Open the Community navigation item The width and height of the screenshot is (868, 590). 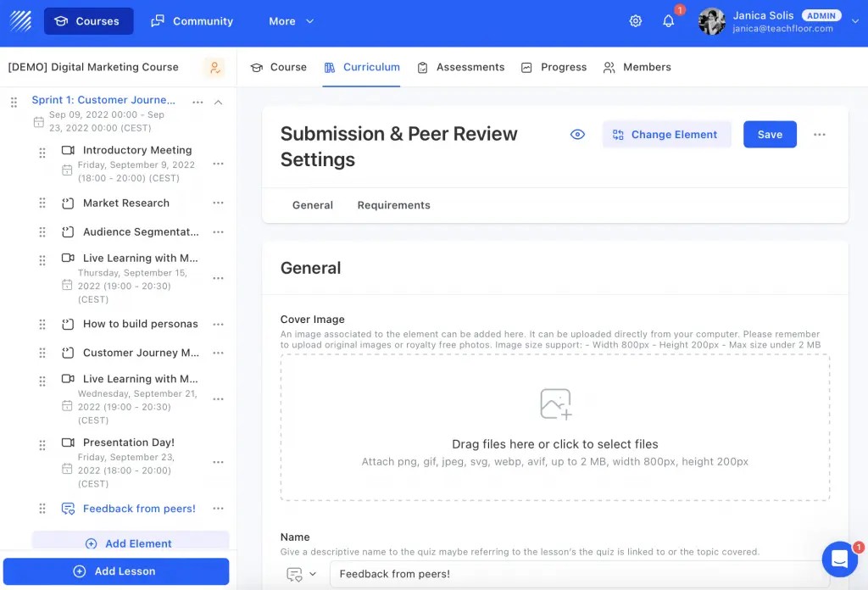coord(192,21)
